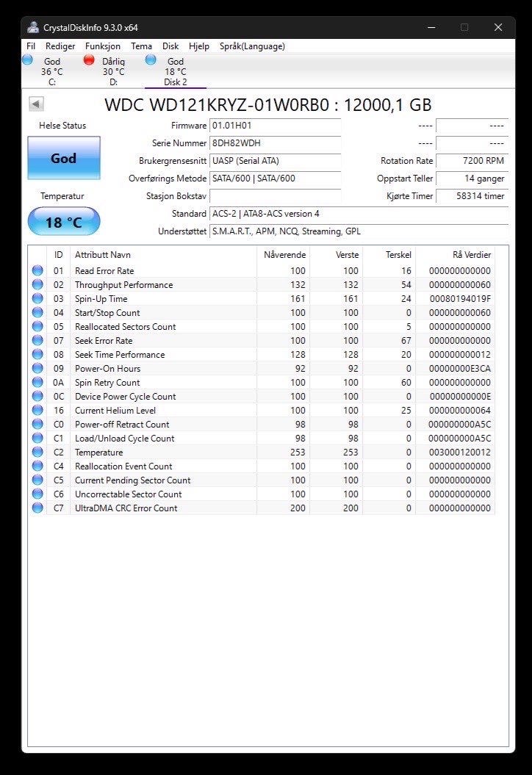Screen dimensions: 532x775
Task: Open the Disk menu
Action: click(170, 46)
